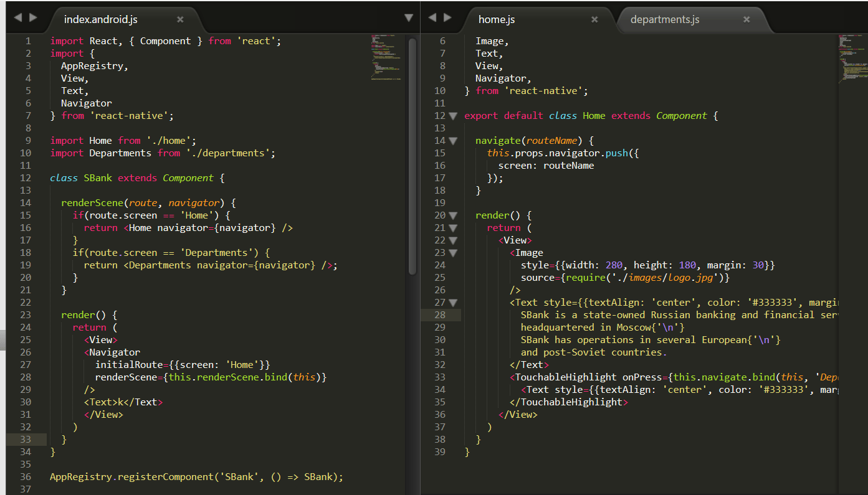Click "source={require('./images/logo.jpg')}" line
868x495 pixels.
click(625, 278)
